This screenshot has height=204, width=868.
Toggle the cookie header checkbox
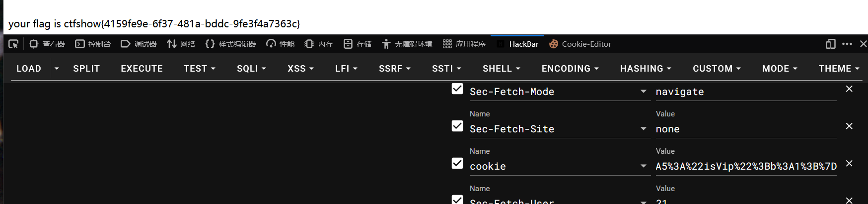(x=457, y=163)
